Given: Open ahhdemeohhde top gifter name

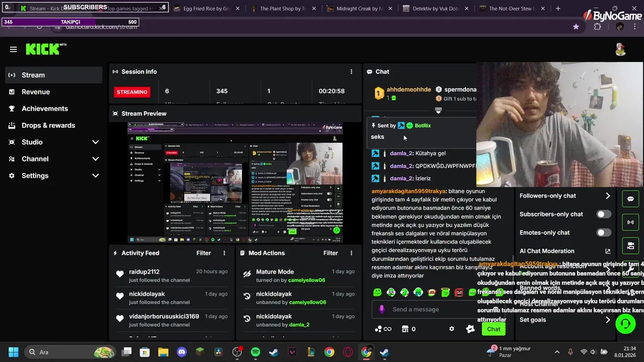Looking at the screenshot, I should [x=409, y=89].
